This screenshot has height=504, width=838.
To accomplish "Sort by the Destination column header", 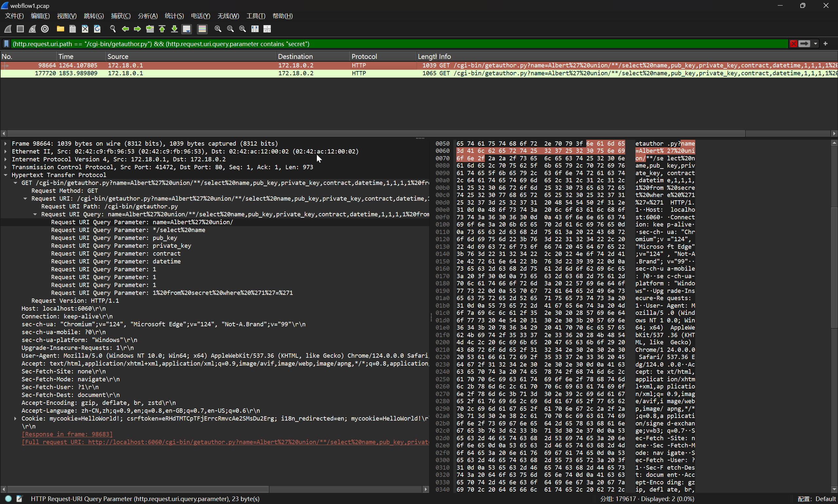I will coord(313,56).
